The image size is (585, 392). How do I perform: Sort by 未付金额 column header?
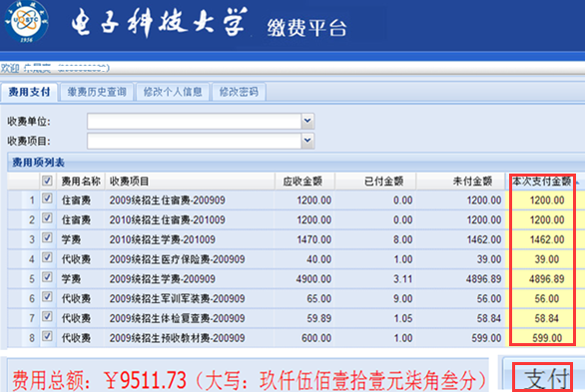(461, 182)
